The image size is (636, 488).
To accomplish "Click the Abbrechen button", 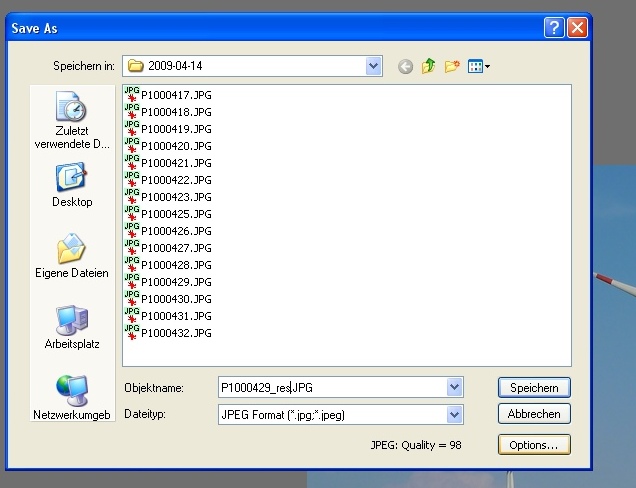I will pyautogui.click(x=534, y=414).
